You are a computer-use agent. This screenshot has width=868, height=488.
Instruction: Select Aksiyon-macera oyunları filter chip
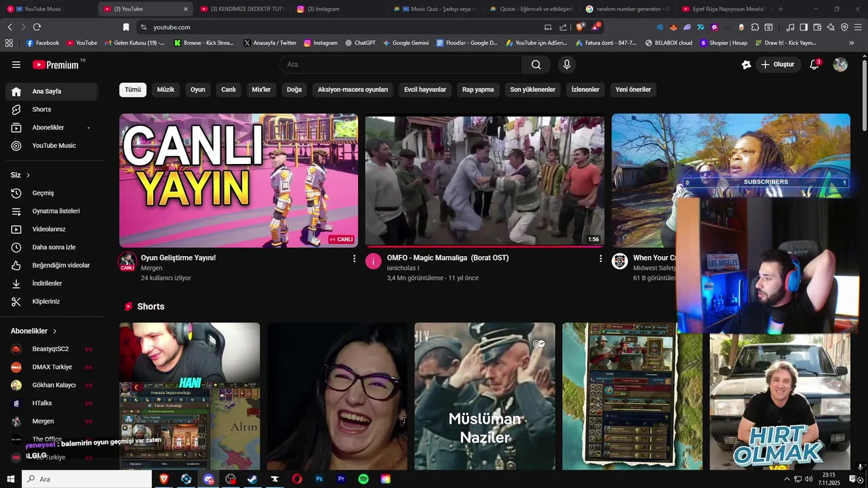pos(353,89)
